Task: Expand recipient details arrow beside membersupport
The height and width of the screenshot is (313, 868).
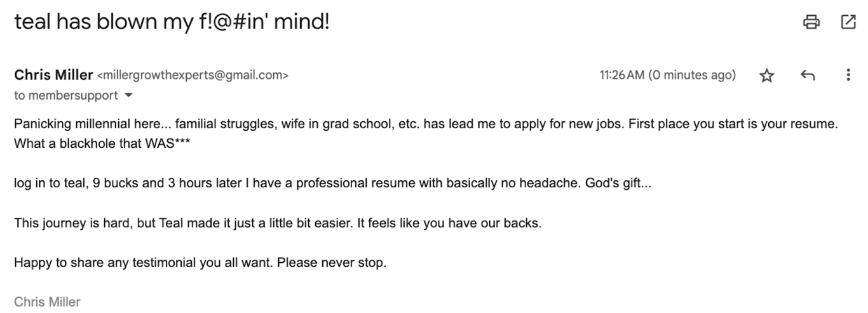Action: (x=129, y=96)
